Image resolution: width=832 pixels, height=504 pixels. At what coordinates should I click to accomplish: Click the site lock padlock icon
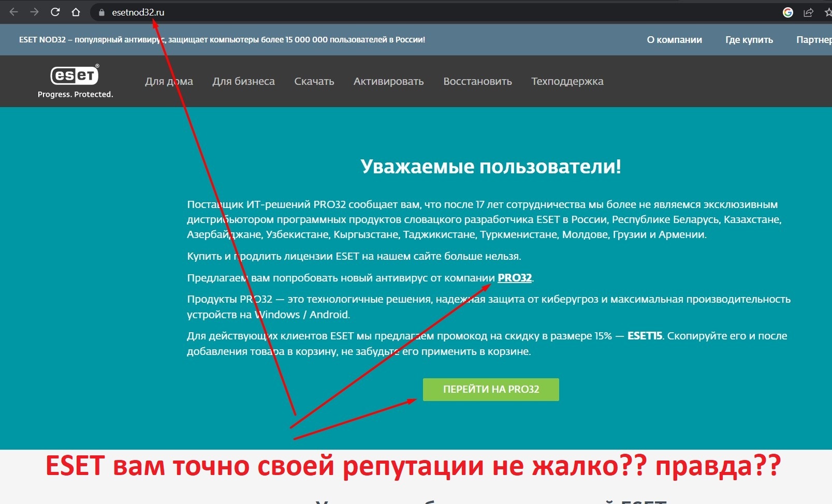pyautogui.click(x=101, y=12)
